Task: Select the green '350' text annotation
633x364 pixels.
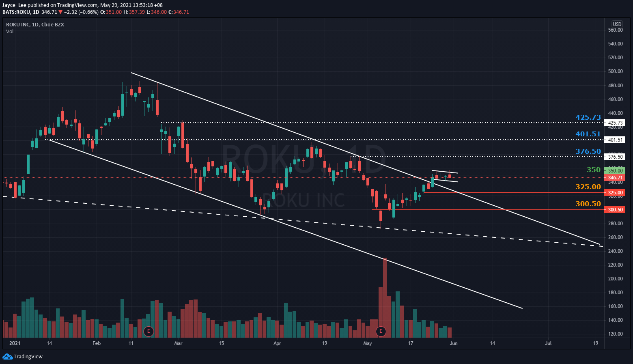Action: pyautogui.click(x=594, y=170)
